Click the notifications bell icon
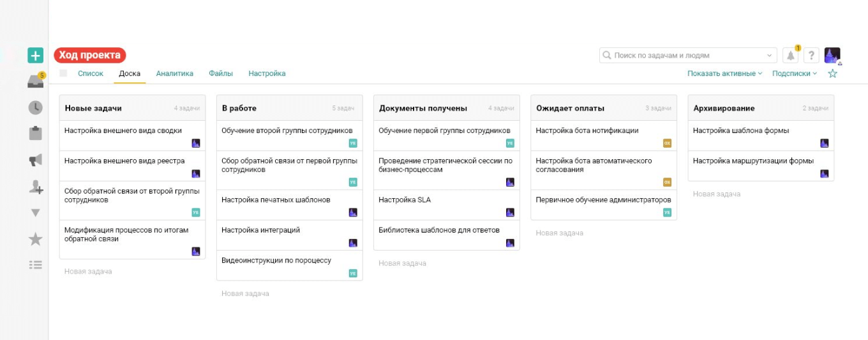Screen dimensions: 868x340 [791, 56]
